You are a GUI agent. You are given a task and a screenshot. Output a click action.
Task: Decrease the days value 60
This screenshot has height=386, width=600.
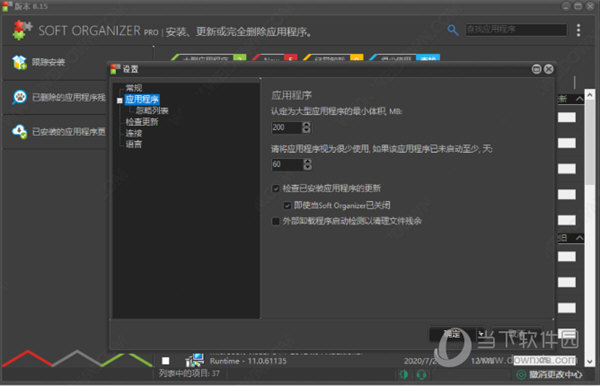click(307, 168)
